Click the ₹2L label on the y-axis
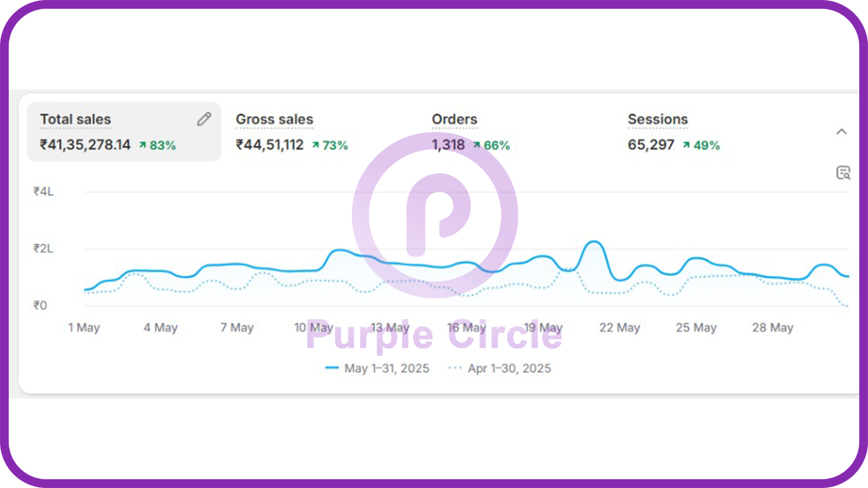This screenshot has width=868, height=488. 43,249
